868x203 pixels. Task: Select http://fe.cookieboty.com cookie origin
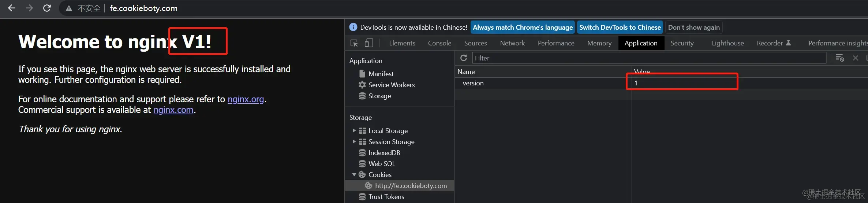411,186
